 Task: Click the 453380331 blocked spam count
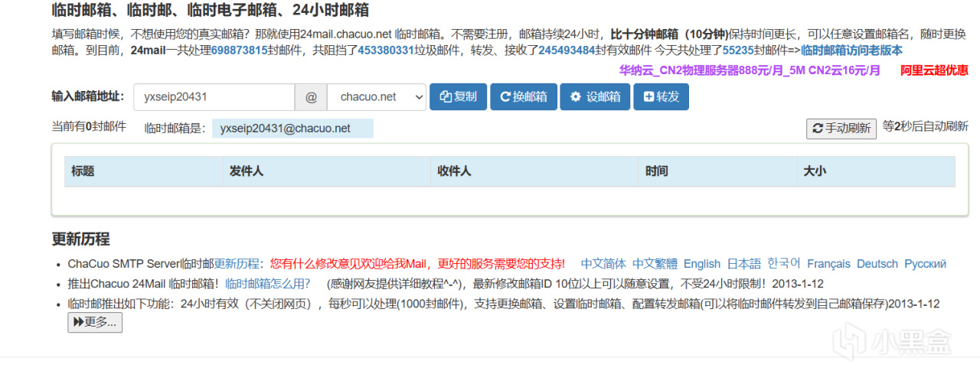tap(386, 50)
